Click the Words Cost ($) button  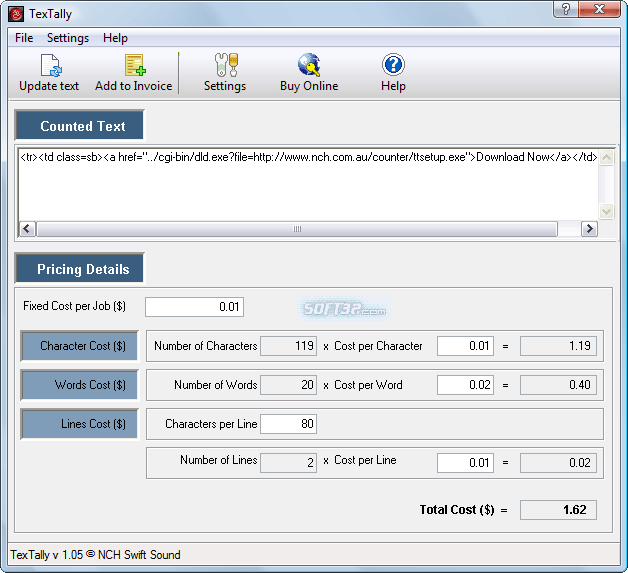(79, 385)
